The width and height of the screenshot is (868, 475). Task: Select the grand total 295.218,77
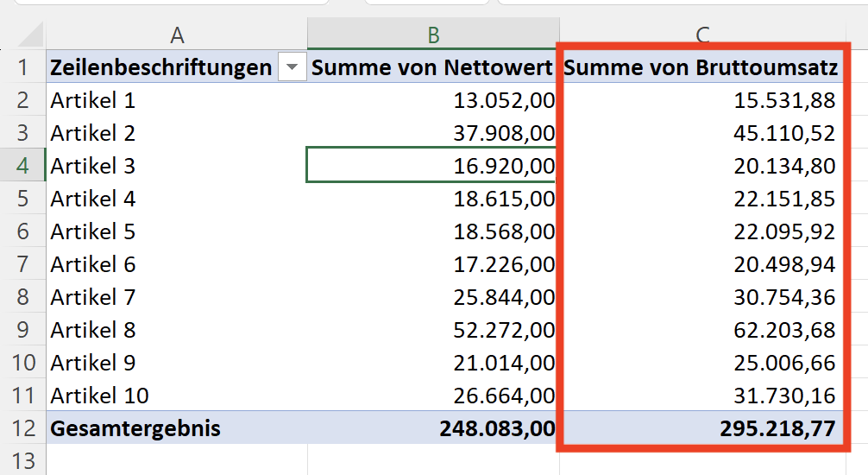coord(702,427)
